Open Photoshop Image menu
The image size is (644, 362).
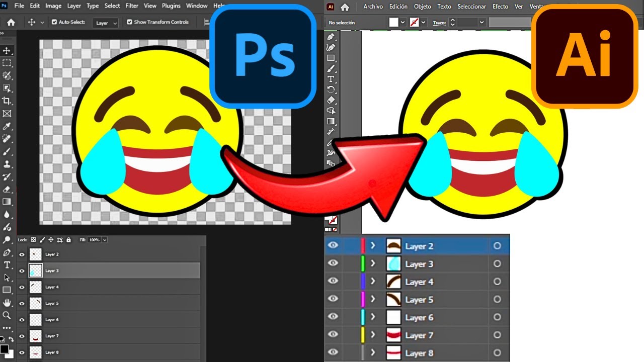point(53,6)
